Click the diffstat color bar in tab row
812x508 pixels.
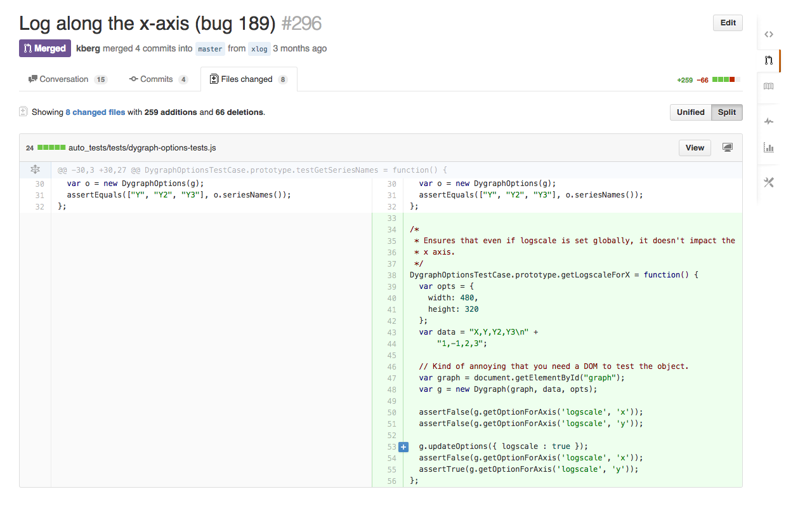(726, 80)
